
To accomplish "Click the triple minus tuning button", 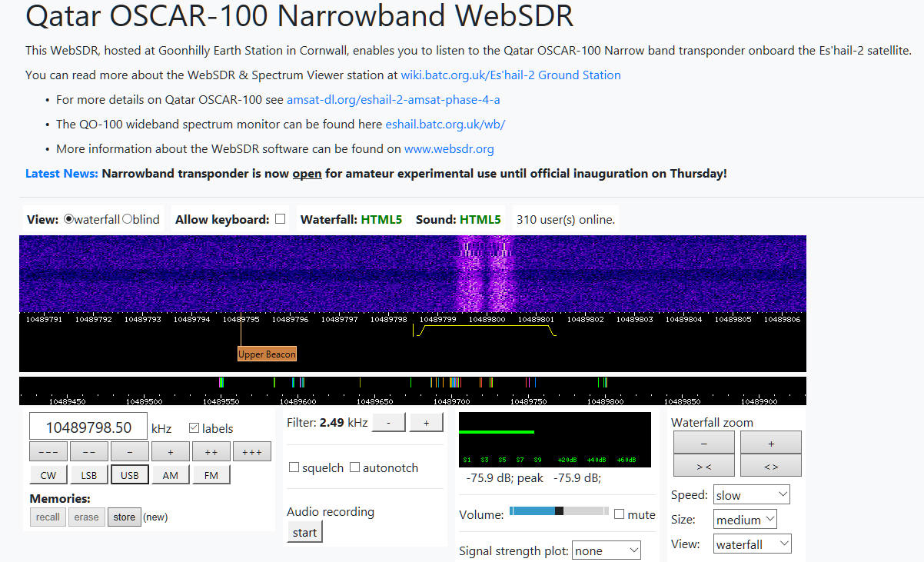I will 48,452.
